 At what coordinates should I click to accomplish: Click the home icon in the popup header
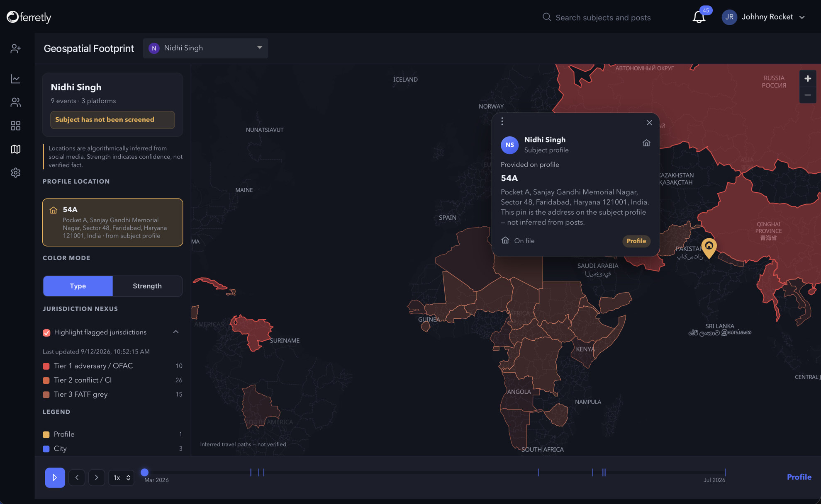pos(646,143)
